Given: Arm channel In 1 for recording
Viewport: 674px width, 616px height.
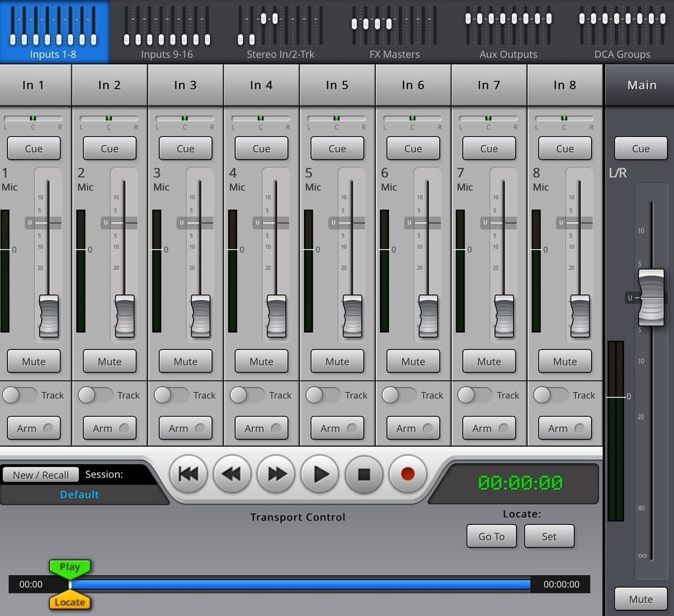Looking at the screenshot, I should coord(34,428).
